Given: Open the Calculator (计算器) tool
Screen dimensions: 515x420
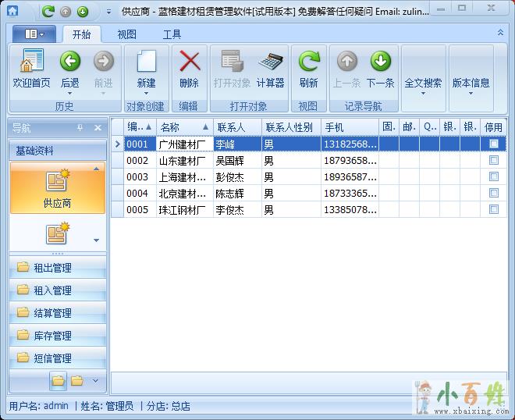Looking at the screenshot, I should point(271,62).
